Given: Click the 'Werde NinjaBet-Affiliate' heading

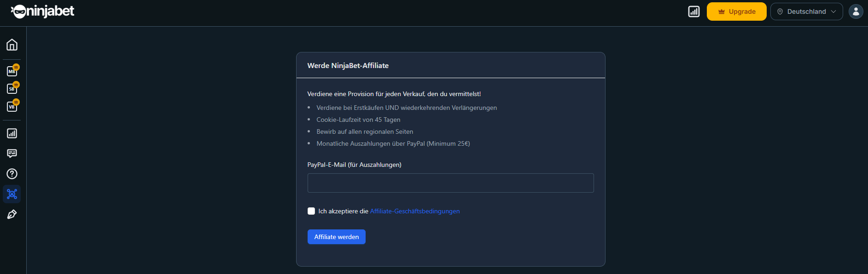Looking at the screenshot, I should (348, 65).
